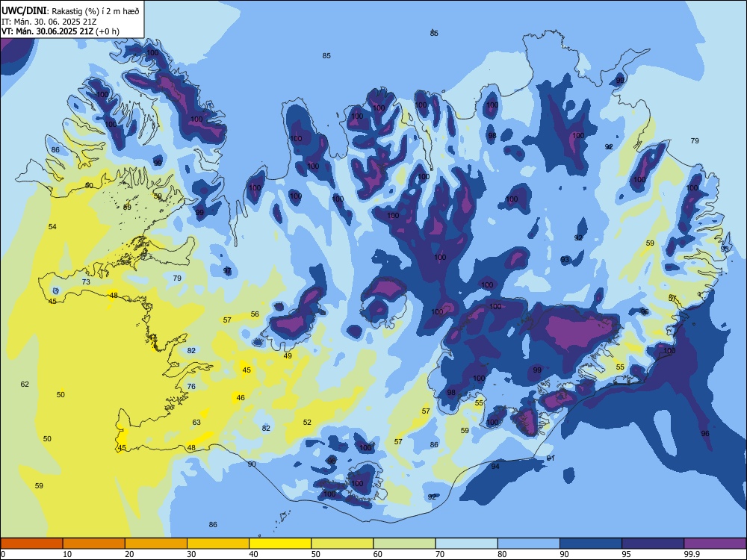Image resolution: width=747 pixels, height=560 pixels.
Task: Click the 'VT: Mán. 30.06.2025 21Z (+0 h)' line
Action: [x=60, y=31]
